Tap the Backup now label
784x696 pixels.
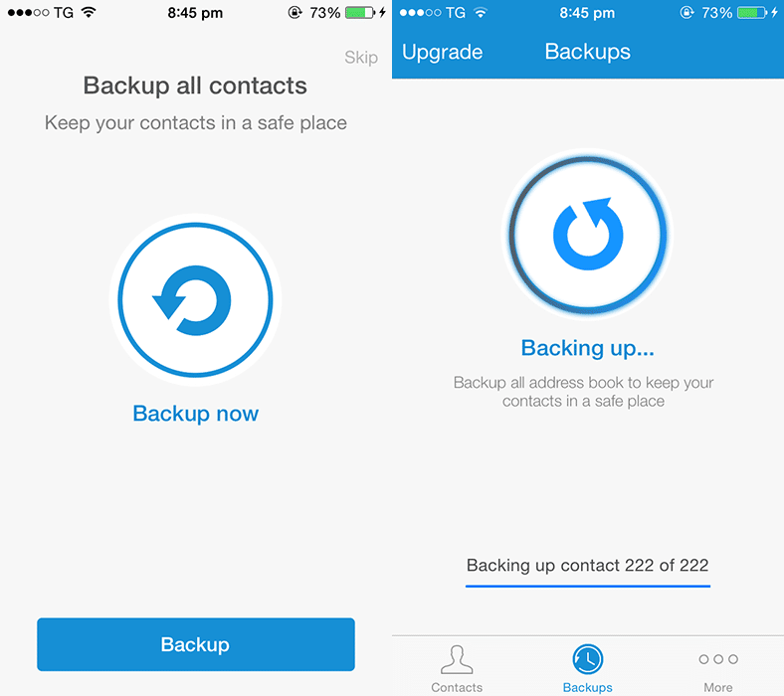click(x=195, y=414)
